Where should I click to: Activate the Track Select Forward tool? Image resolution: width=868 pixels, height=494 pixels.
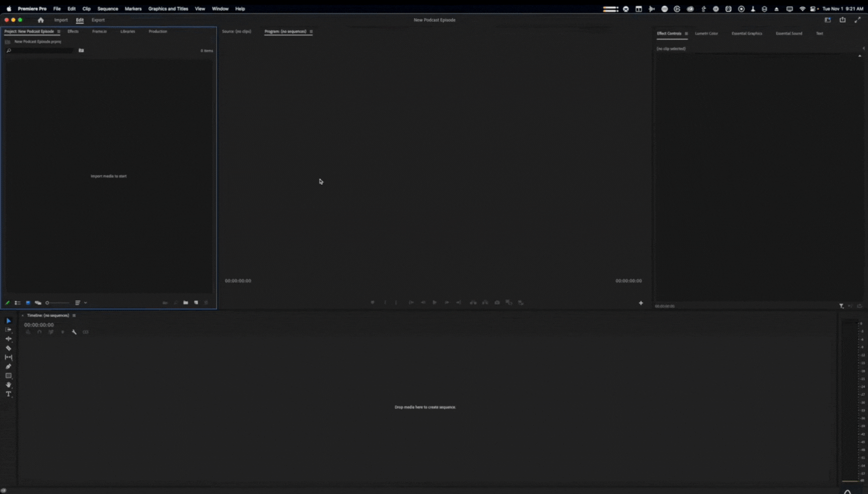pyautogui.click(x=9, y=330)
